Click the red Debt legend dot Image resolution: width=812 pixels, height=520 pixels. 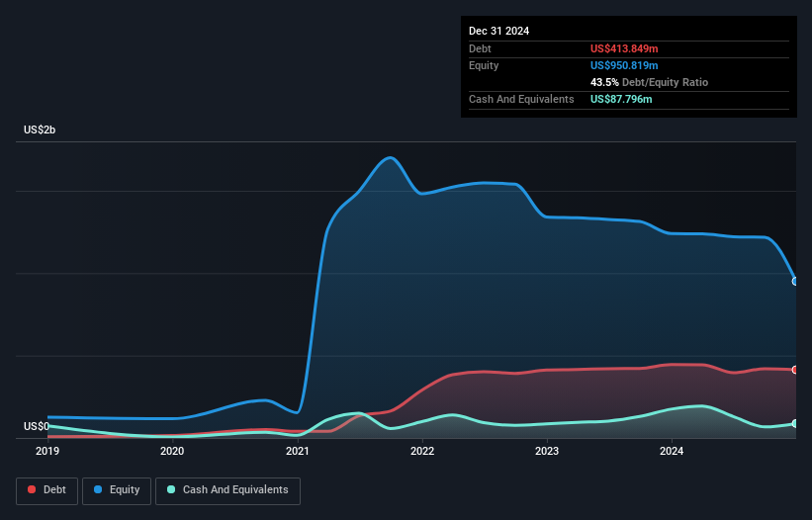[32, 489]
